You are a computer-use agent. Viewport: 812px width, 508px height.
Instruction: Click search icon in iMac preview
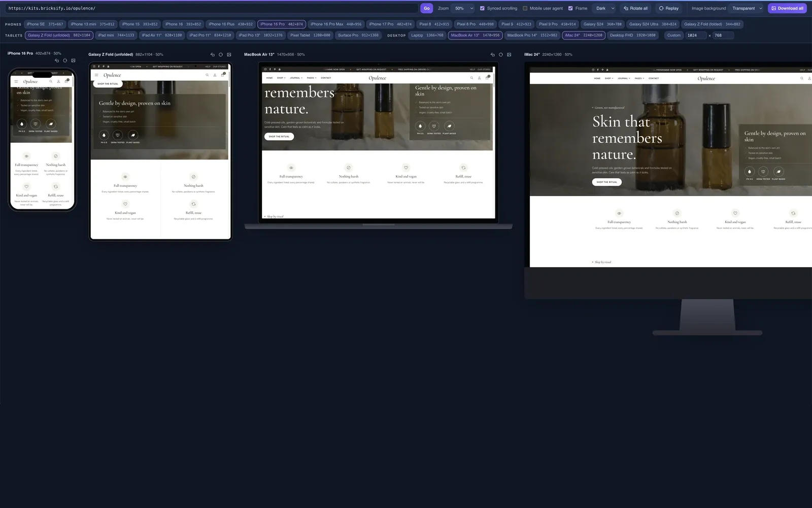(x=802, y=78)
